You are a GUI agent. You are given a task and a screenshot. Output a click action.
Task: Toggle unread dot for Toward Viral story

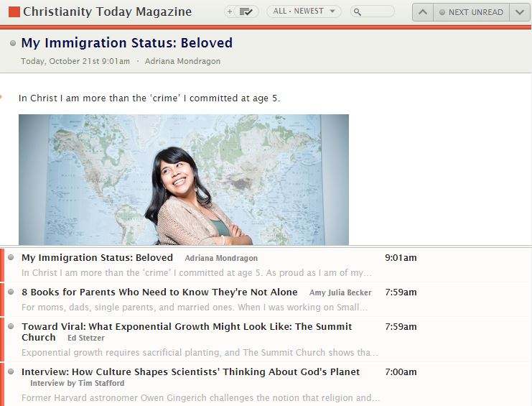coord(11,326)
